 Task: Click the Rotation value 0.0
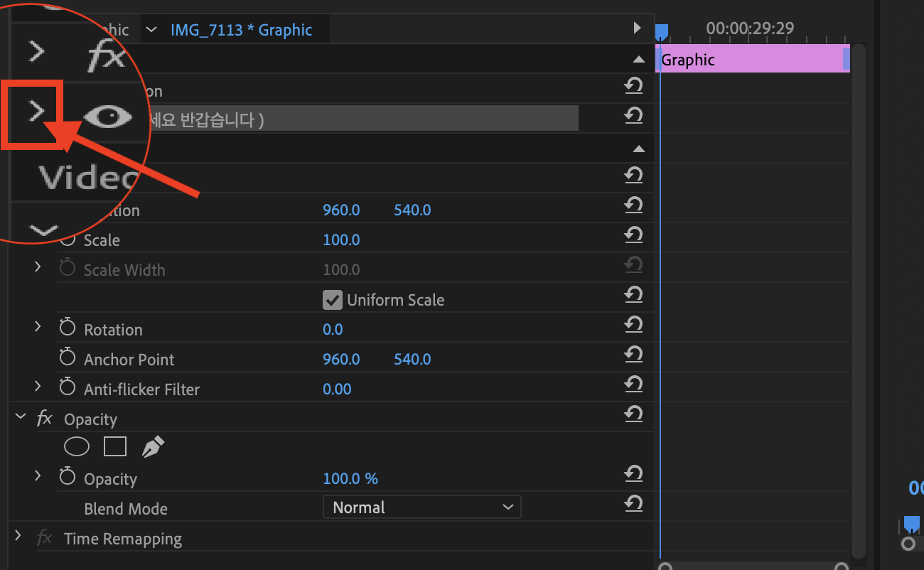tap(333, 330)
